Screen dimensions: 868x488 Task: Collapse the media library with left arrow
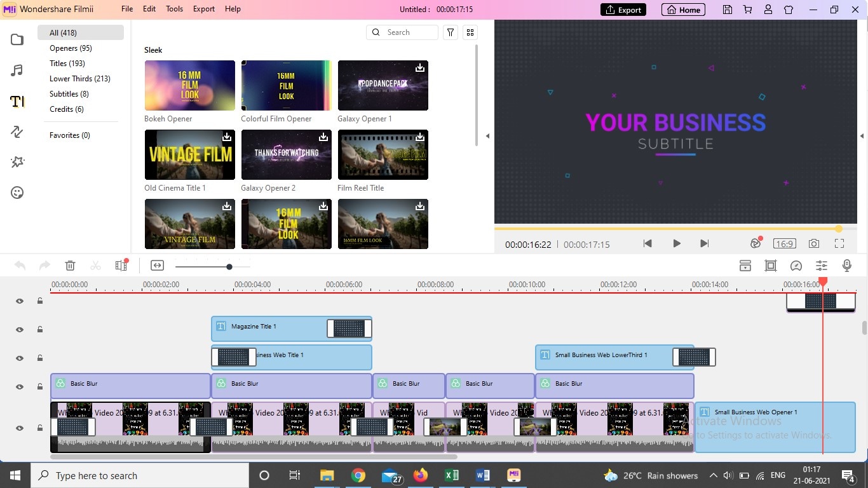click(x=487, y=136)
